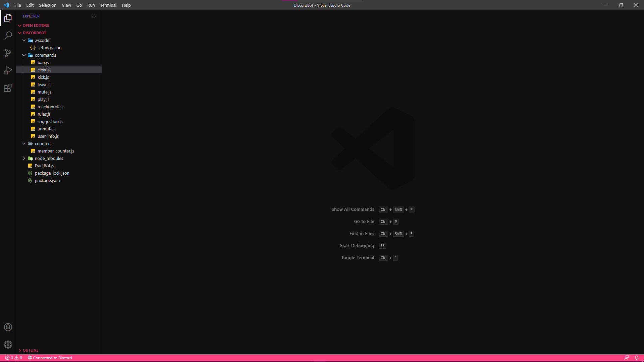
Task: Select EvictBot.js in the Explorer
Action: pyautogui.click(x=45, y=166)
